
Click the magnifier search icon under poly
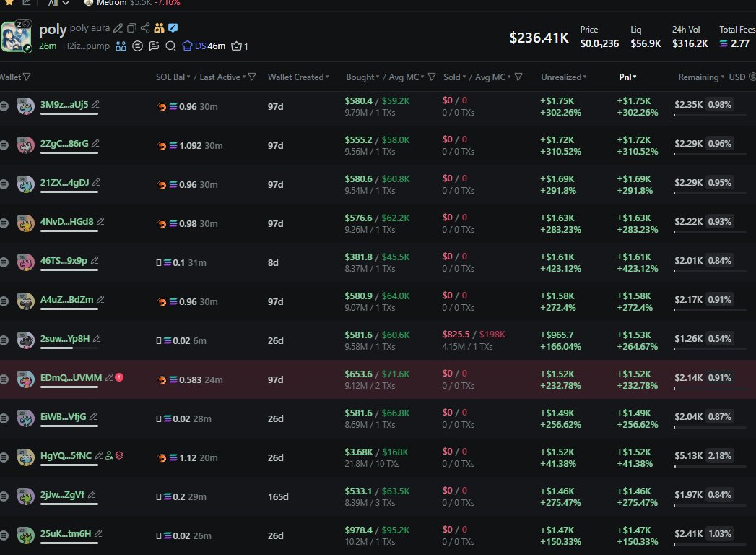click(170, 46)
